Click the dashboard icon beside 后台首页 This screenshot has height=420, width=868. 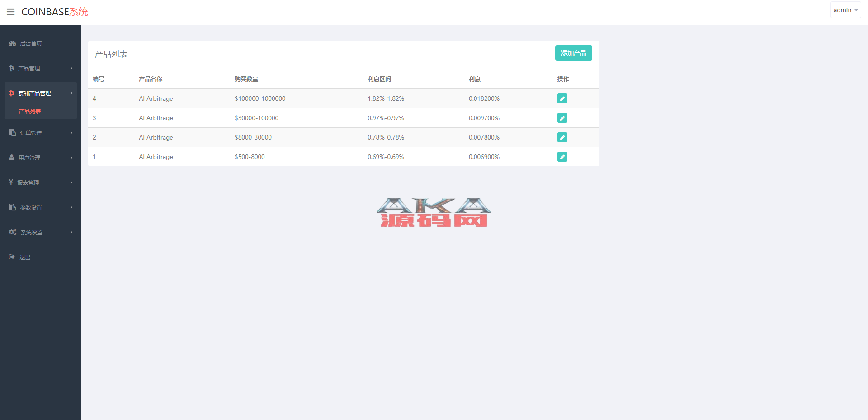(13, 43)
